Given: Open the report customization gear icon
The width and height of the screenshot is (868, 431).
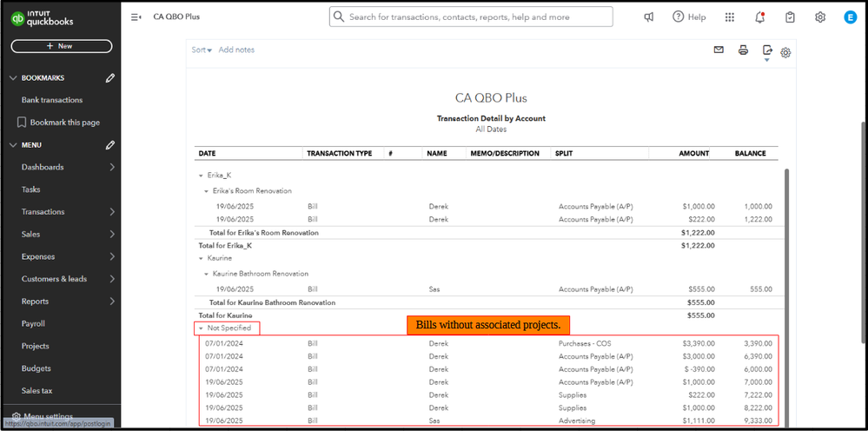Looking at the screenshot, I should pyautogui.click(x=785, y=53).
